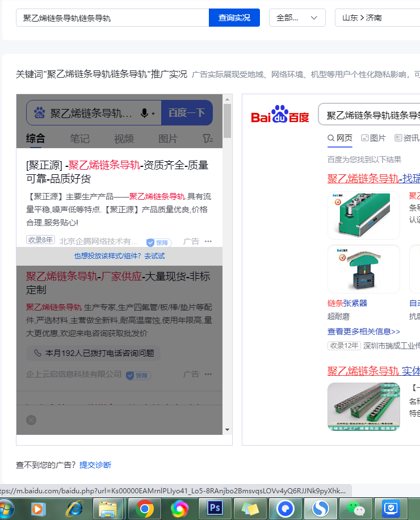This screenshot has width=420, height=520.
Task: Switch to the 笔记 tab
Action: click(x=79, y=139)
